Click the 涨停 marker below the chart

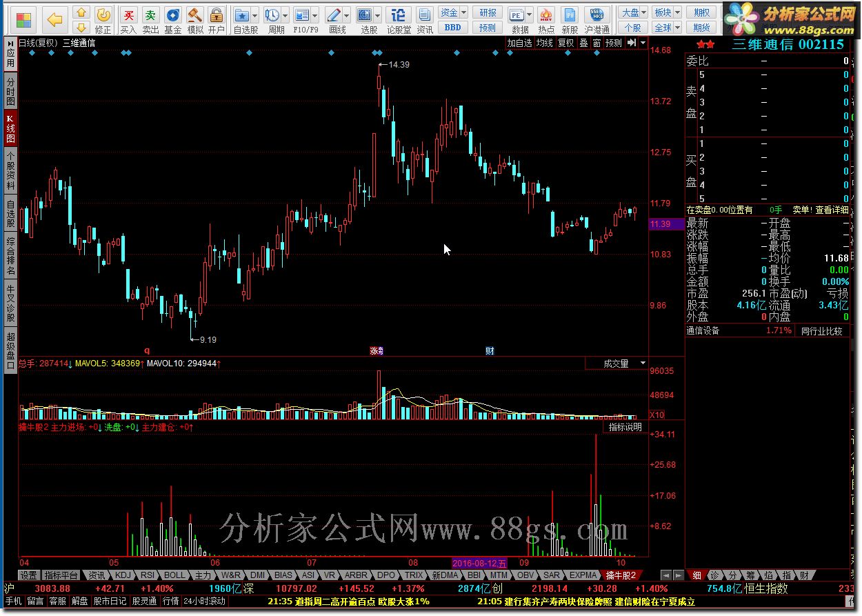point(377,350)
